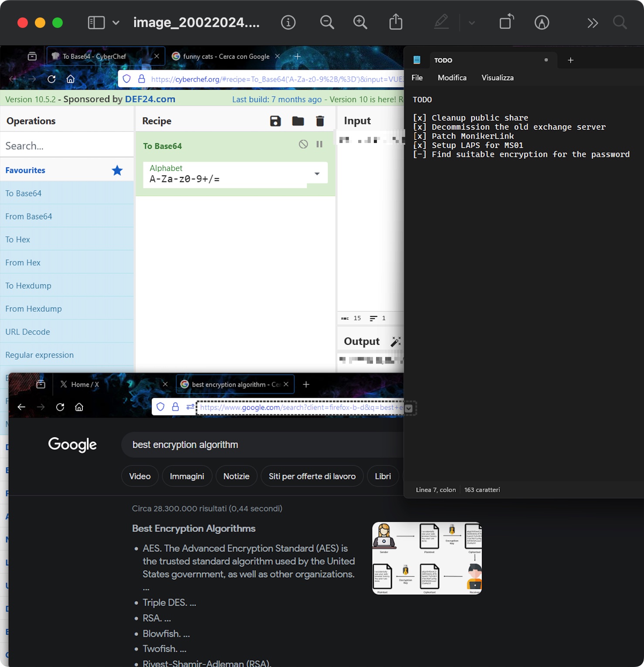
Task: Open a new tab in CyberChef browser window
Action: coord(297,56)
